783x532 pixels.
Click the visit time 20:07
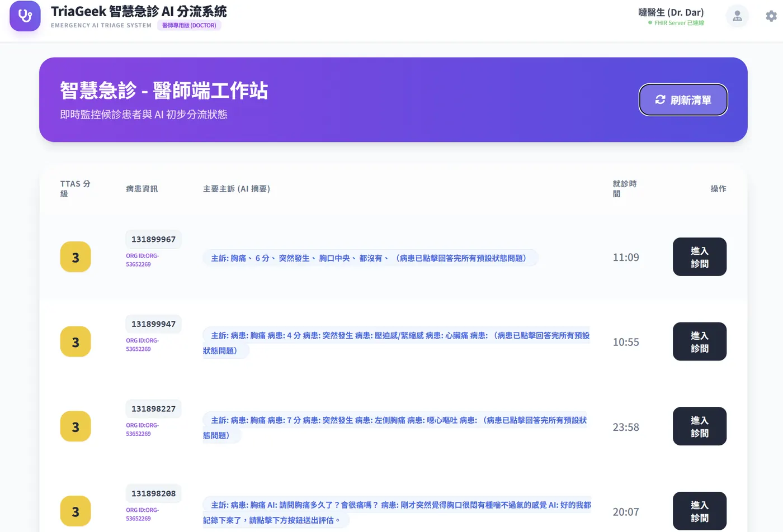coord(626,512)
